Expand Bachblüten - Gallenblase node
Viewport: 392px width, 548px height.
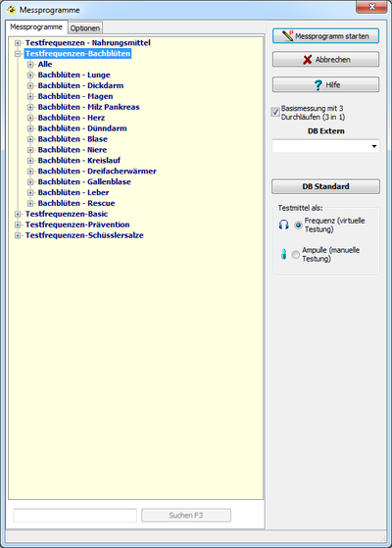pyautogui.click(x=30, y=182)
